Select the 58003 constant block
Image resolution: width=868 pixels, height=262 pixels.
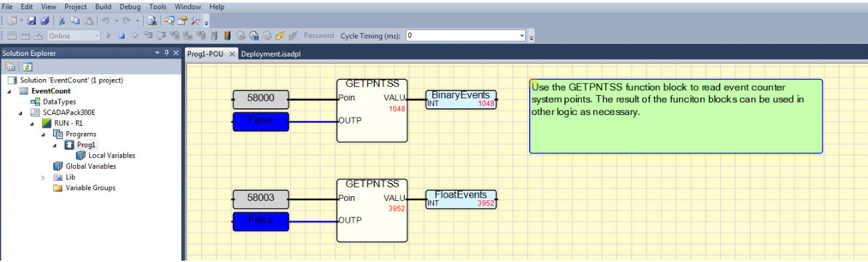[x=261, y=199]
